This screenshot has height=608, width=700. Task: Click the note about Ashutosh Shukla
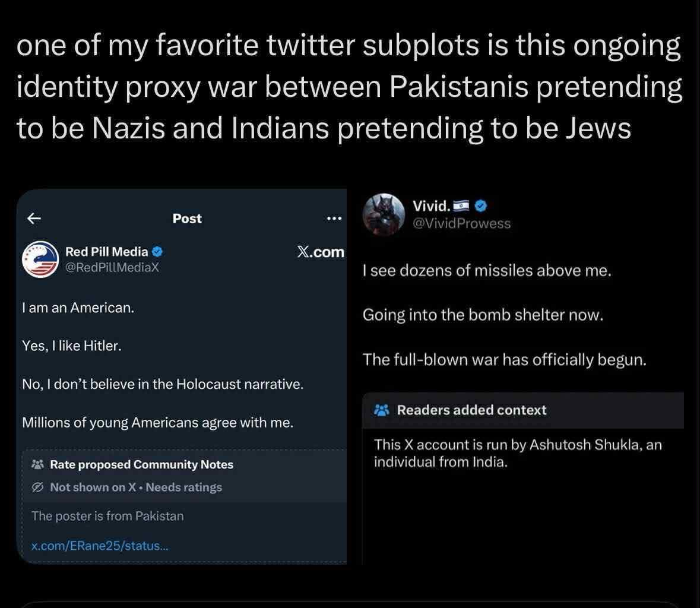(518, 453)
